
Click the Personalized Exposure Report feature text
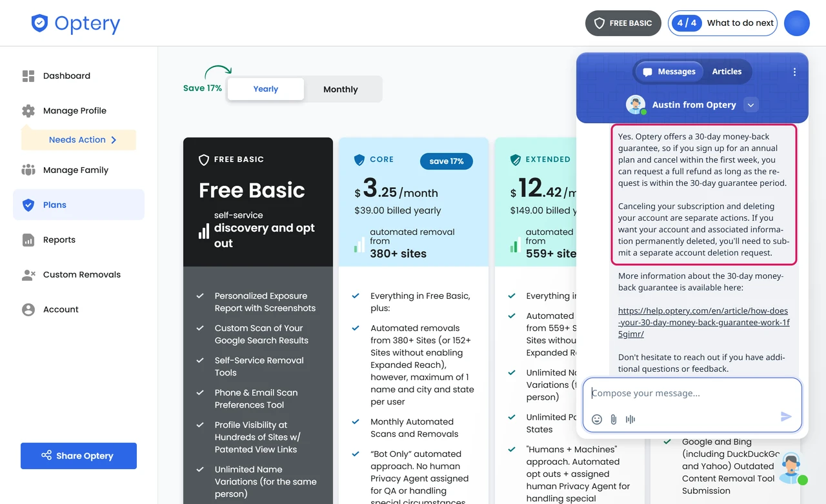265,302
